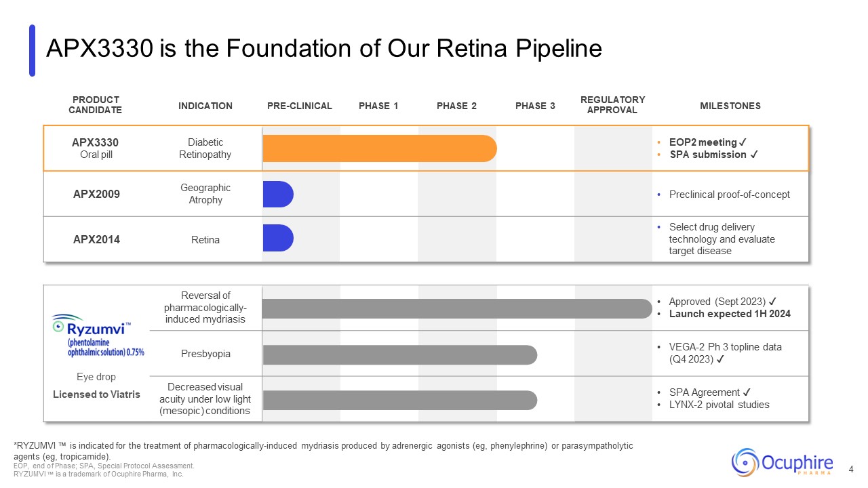The image size is (868, 488).
Task: Select the gray Presbyopia progress bar
Action: 399,354
